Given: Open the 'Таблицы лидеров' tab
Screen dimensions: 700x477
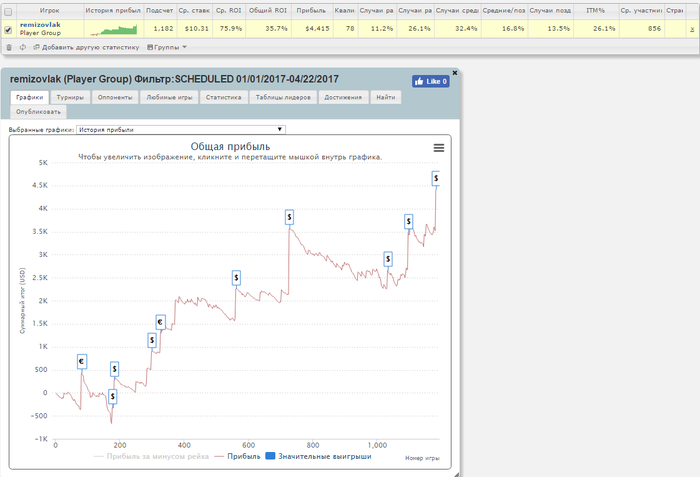Looking at the screenshot, I should (283, 97).
